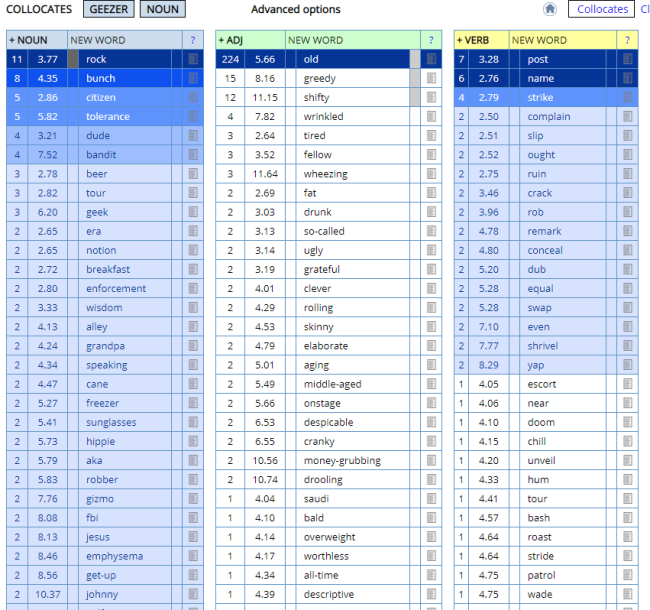
Task: Select the adjective collocate overweight
Action: (329, 537)
